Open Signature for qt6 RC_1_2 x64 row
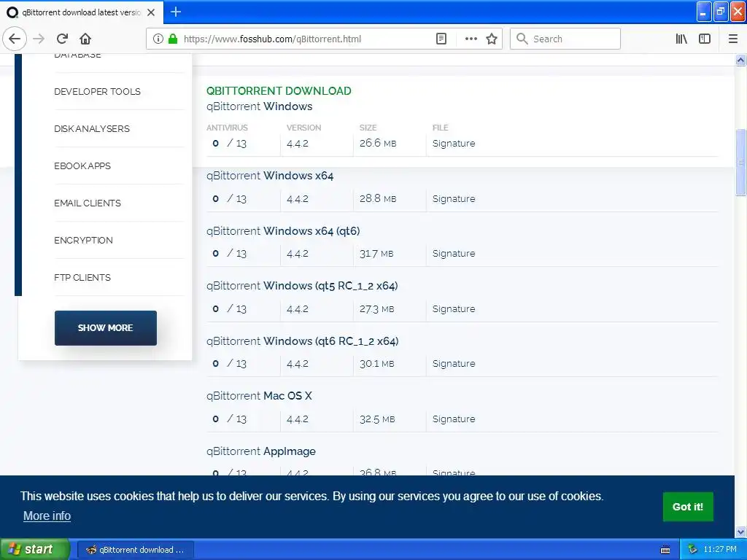The height and width of the screenshot is (560, 747). pyautogui.click(x=454, y=363)
